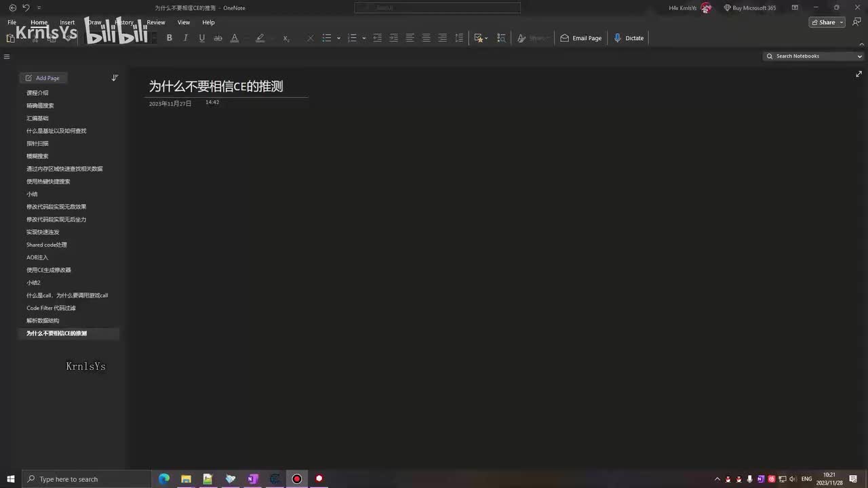Click the Find Tags icon
This screenshot has height=488, width=868.
[x=502, y=38]
